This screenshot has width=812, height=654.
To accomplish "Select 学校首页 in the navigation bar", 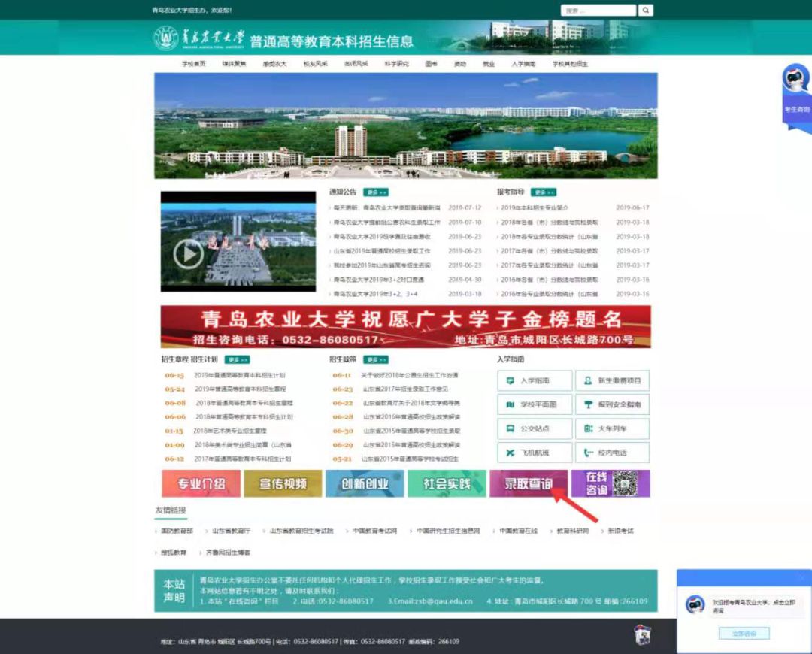I will [194, 64].
